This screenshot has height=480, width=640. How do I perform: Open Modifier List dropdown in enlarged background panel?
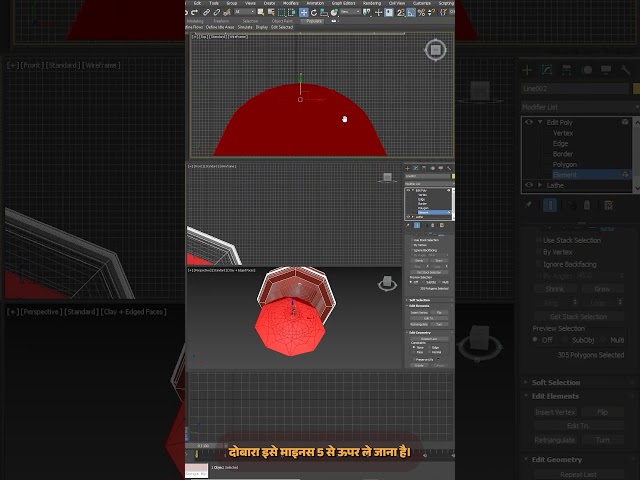click(580, 107)
